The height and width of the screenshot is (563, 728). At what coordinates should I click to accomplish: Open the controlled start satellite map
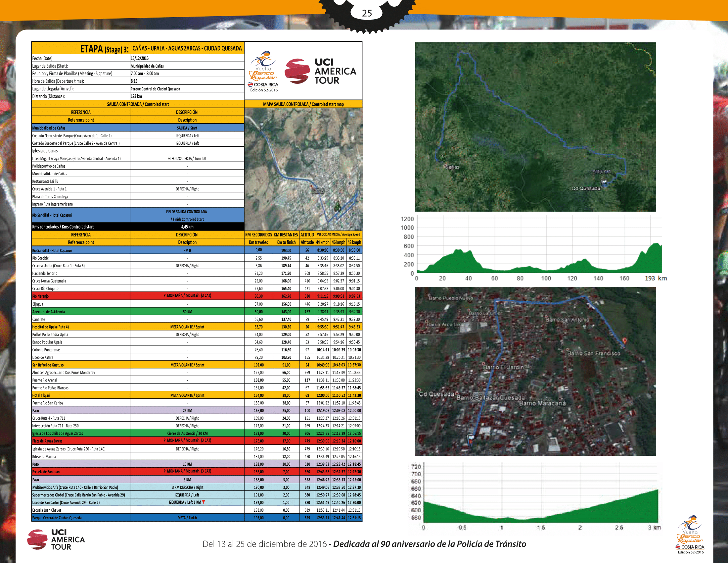point(303,169)
